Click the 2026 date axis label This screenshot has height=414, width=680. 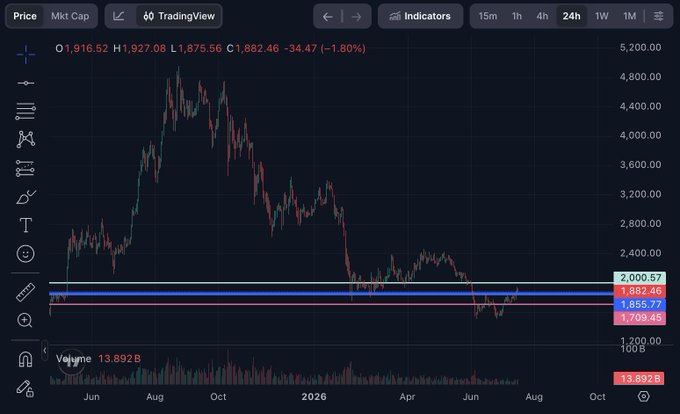314,397
